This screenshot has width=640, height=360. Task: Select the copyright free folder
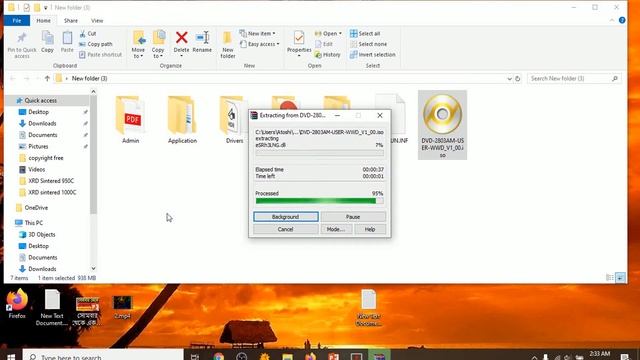click(x=46, y=158)
